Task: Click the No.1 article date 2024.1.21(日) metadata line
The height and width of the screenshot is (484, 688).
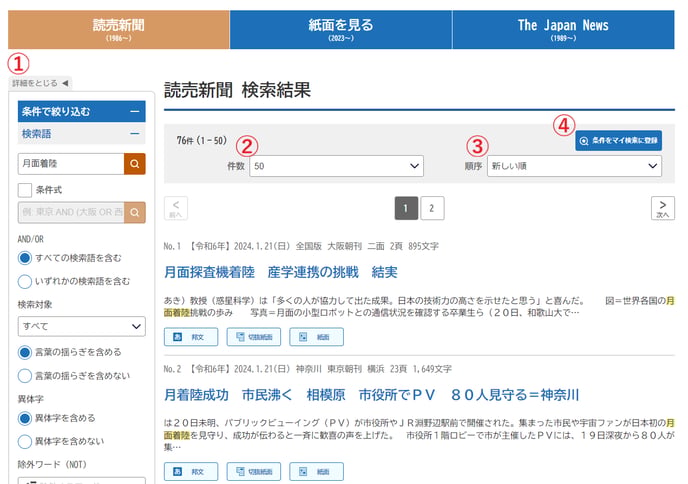Action: click(301, 246)
